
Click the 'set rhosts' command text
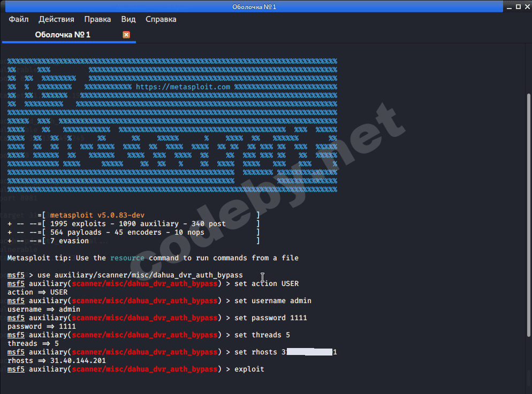coord(256,352)
